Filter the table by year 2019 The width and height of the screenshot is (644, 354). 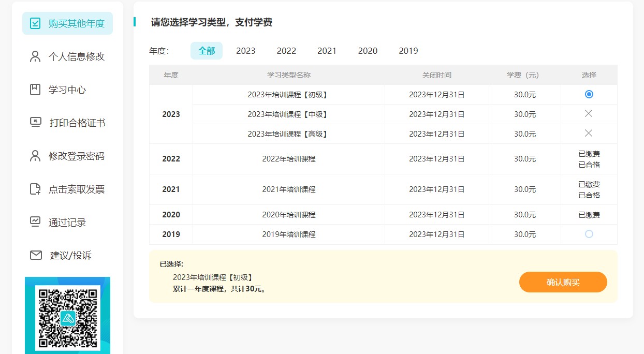(408, 50)
